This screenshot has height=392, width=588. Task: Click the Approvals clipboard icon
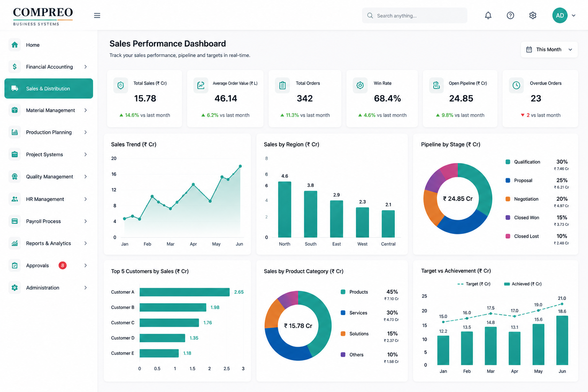point(15,265)
